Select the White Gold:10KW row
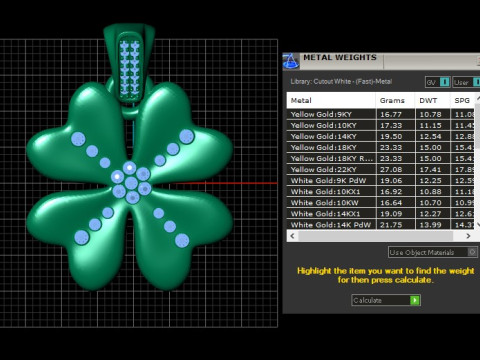Screen dimensions: 480x360 pyautogui.click(x=381, y=202)
